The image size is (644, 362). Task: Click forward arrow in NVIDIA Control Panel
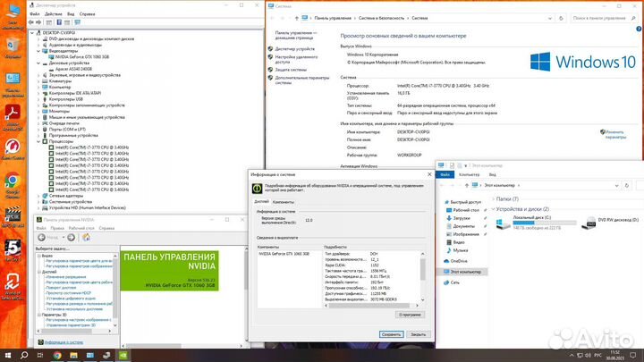(x=71, y=238)
